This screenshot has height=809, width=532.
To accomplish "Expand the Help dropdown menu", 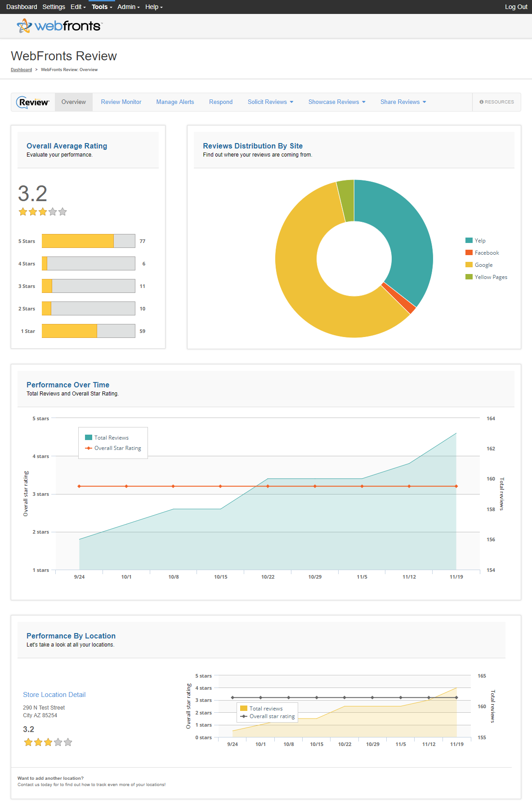I will click(154, 7).
